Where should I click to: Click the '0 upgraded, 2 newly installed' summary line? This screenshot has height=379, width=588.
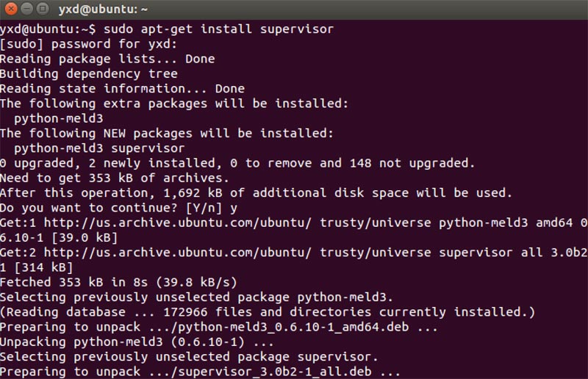(237, 163)
